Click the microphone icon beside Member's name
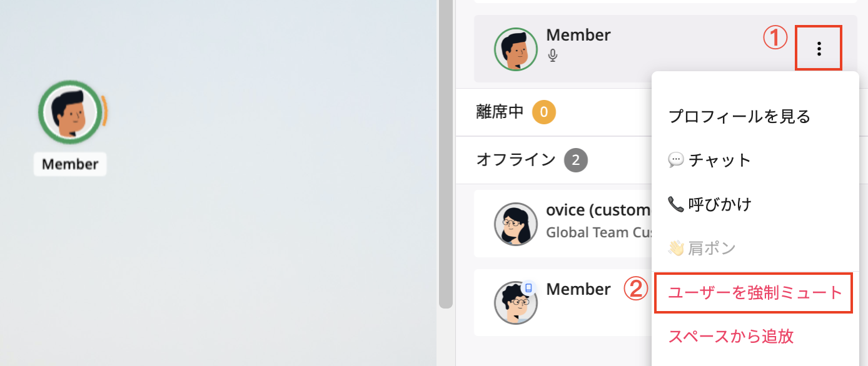The width and height of the screenshot is (868, 366). point(552,56)
